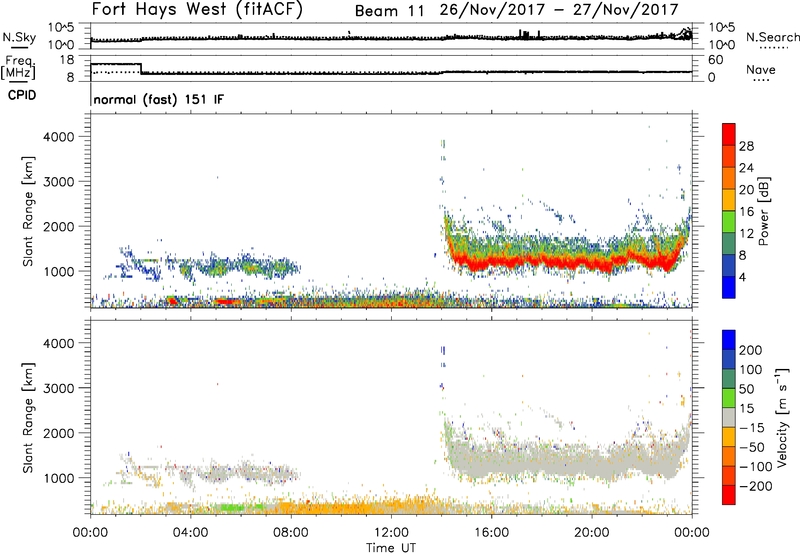Click the positive "200" velocity color bar label
Viewport: 800px width, 554px height.
751,350
